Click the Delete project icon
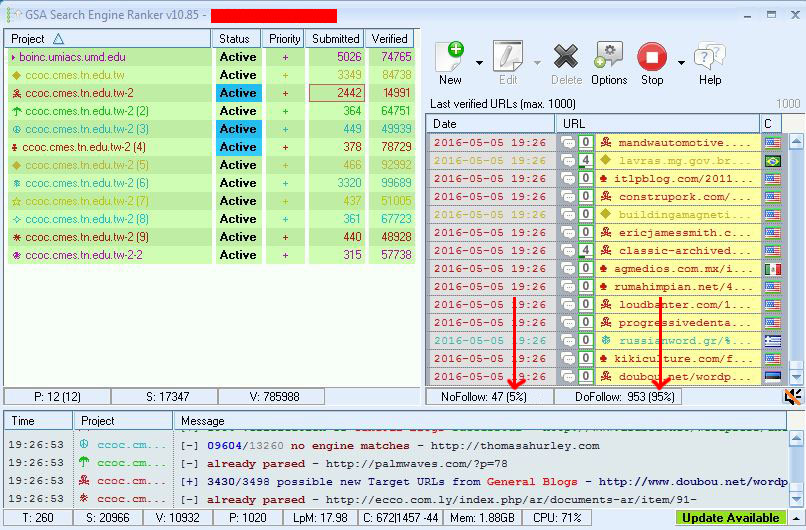Screen dimensions: 806x530 click(566, 62)
